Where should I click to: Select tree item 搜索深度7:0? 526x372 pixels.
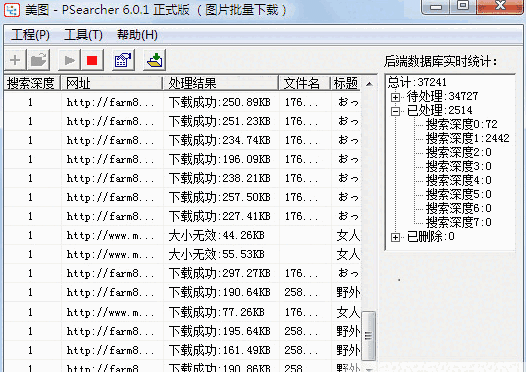coord(459,222)
